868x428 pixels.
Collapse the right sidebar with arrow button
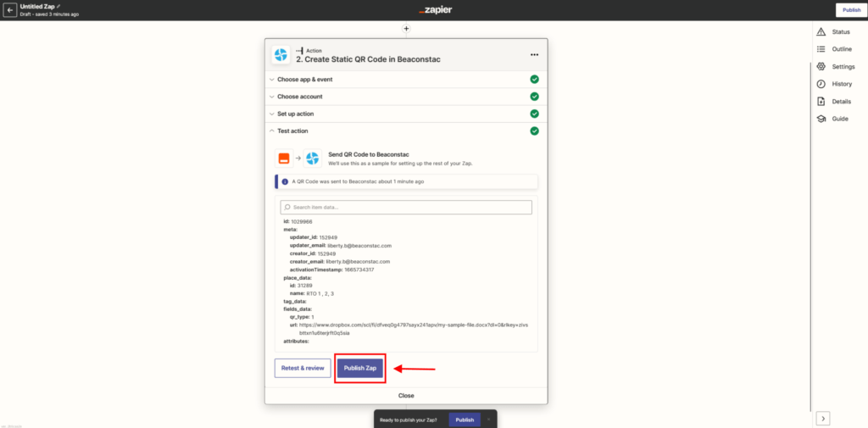click(823, 419)
